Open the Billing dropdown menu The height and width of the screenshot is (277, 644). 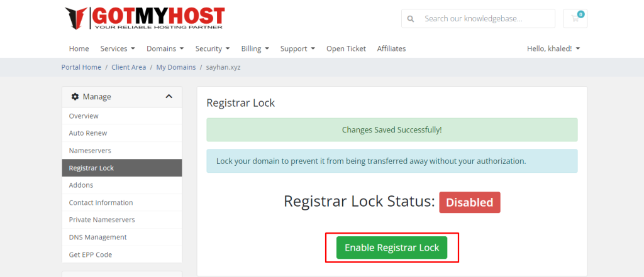tap(255, 48)
